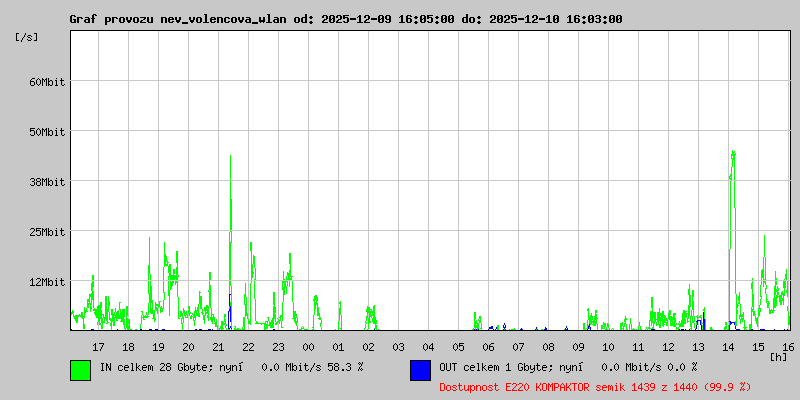Click the green IN legend color box
This screenshot has width=800, height=400.
pos(81,370)
